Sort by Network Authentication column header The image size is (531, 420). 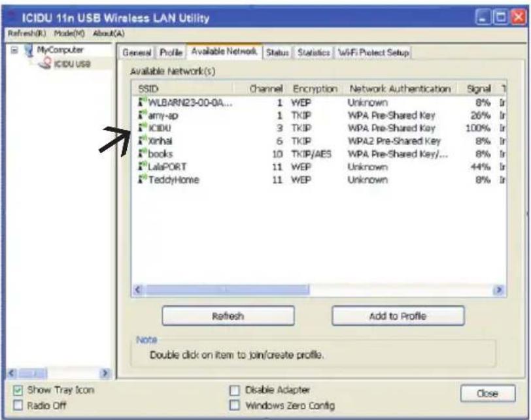coord(400,89)
